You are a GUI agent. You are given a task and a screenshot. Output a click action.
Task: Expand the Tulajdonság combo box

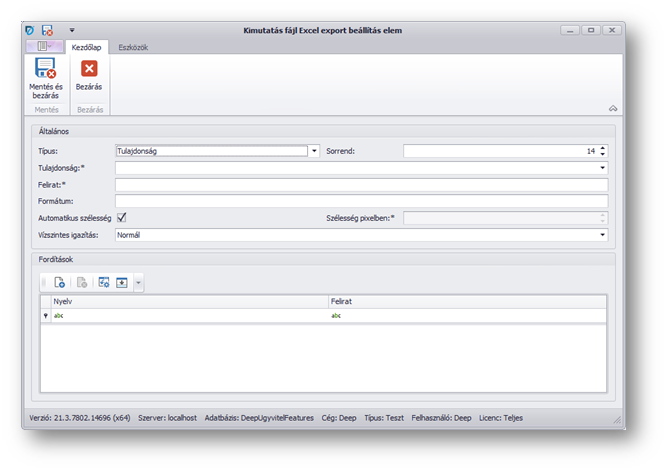(603, 168)
